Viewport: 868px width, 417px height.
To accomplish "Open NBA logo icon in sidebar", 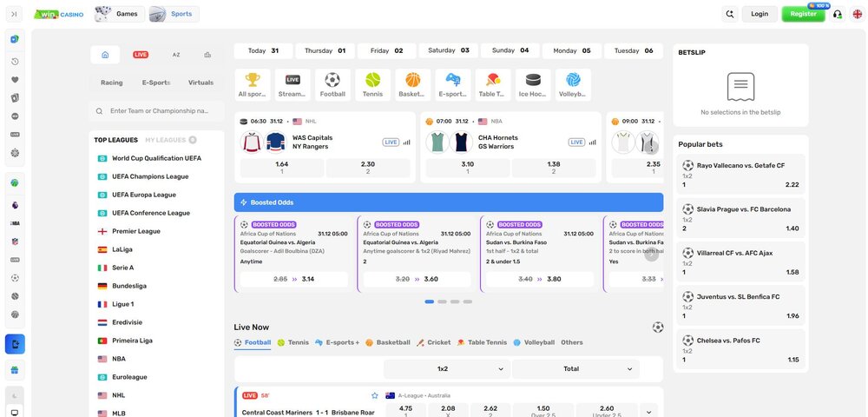I will click(x=15, y=223).
